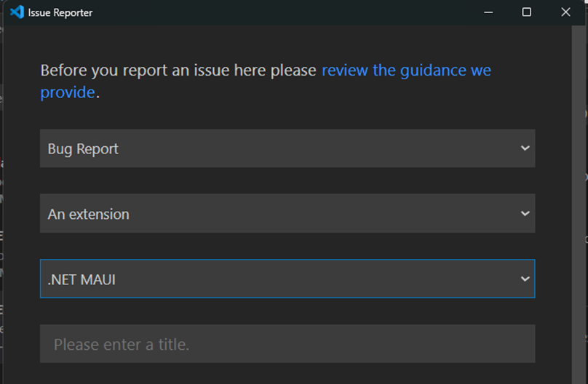This screenshot has height=384, width=588.
Task: Expand the .NET MAUI extension dropdown
Action: pos(287,279)
